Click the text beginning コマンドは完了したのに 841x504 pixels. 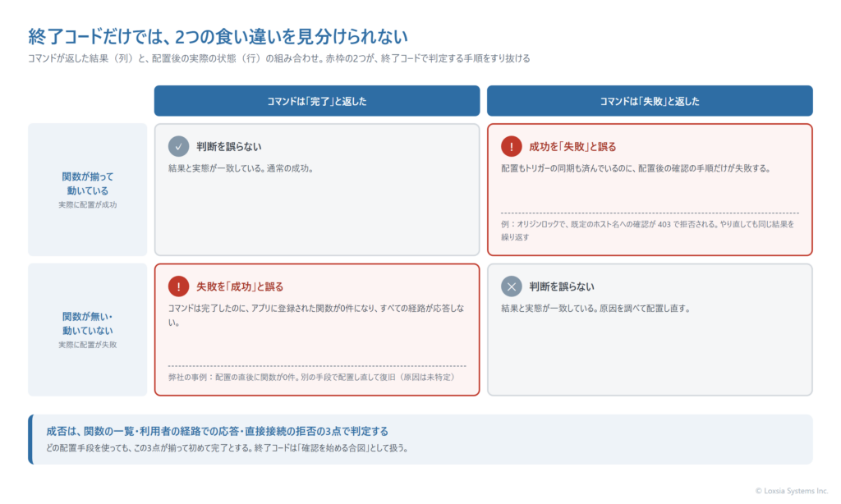point(316,315)
